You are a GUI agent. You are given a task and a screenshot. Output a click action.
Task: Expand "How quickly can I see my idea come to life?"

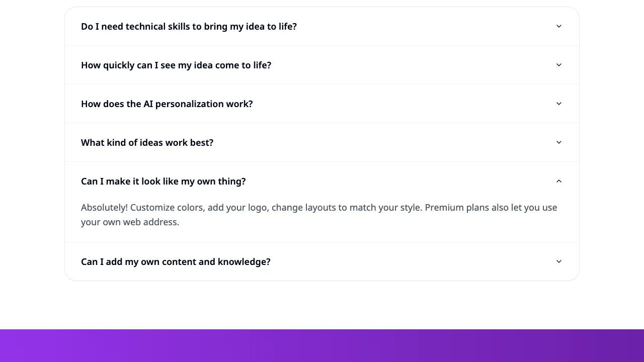(x=176, y=65)
